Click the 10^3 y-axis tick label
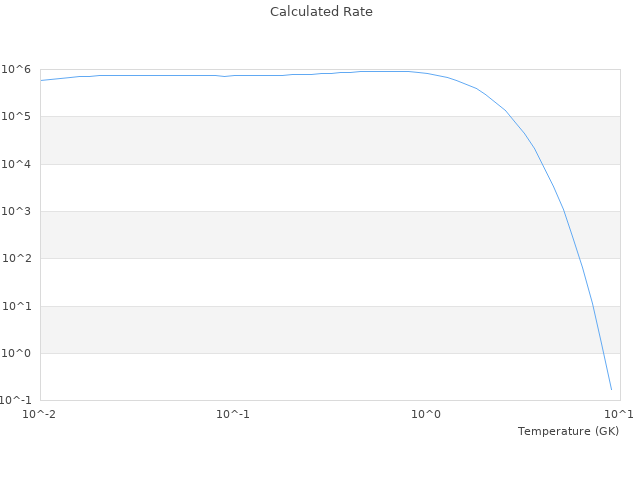Viewport: 640px width, 480px height. (16, 211)
